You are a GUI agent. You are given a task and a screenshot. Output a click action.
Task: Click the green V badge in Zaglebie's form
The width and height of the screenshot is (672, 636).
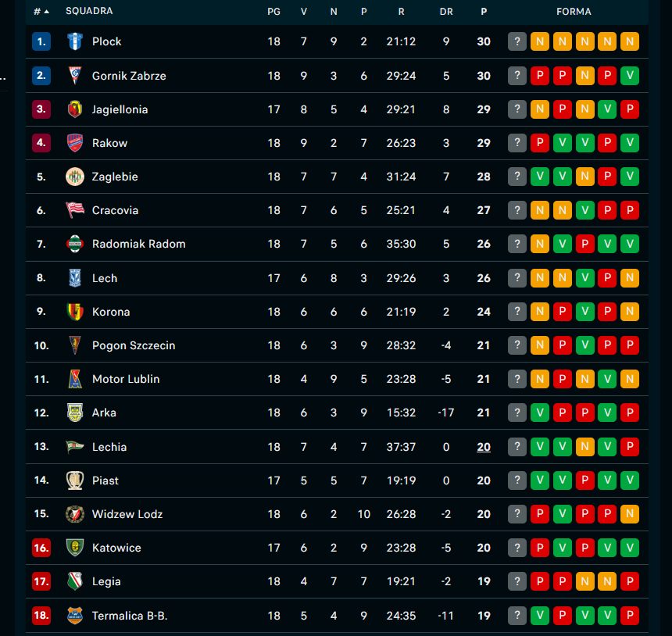coord(540,177)
